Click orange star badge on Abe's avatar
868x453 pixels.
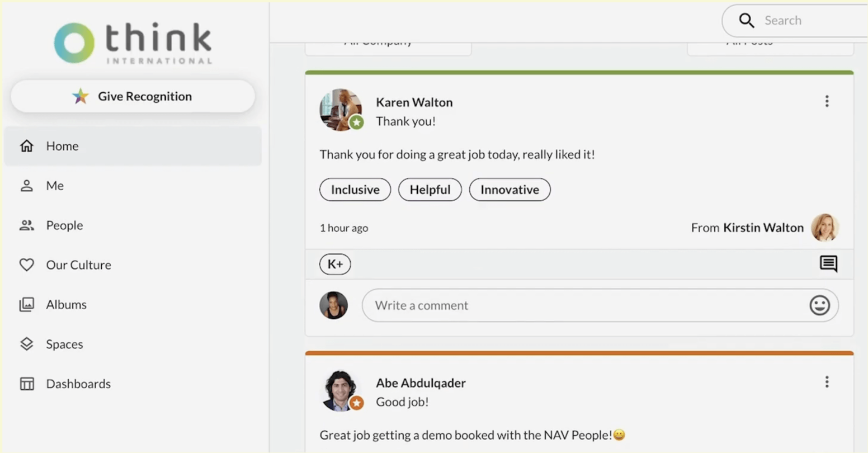point(356,403)
